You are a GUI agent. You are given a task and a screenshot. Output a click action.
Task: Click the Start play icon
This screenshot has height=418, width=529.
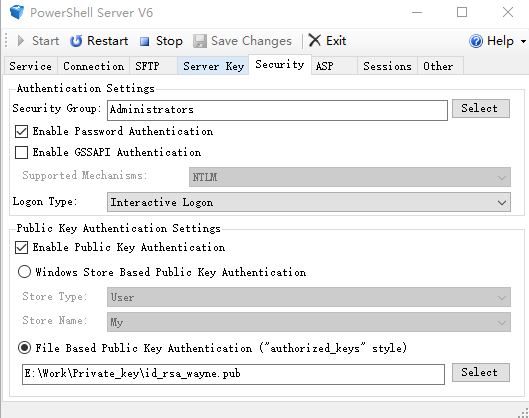click(x=21, y=41)
